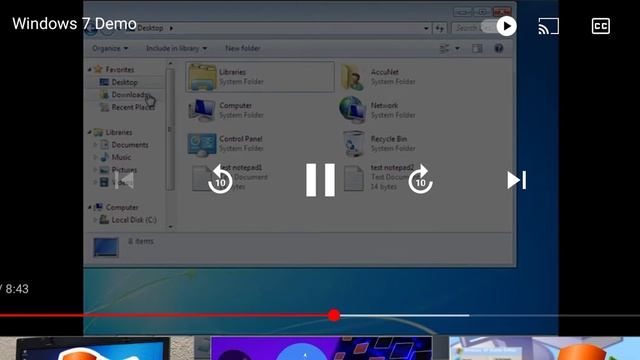Skip forward 10 seconds
640x360 pixels.
[420, 179]
